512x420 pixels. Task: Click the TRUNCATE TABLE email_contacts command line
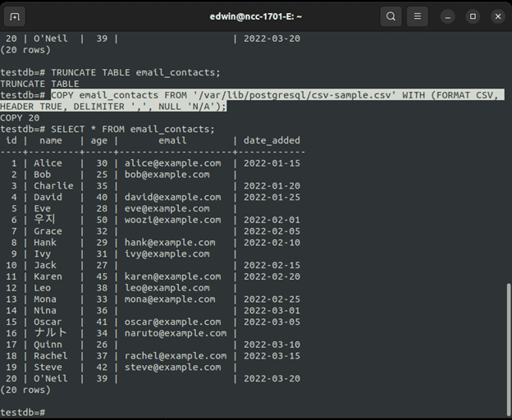[x=136, y=72]
